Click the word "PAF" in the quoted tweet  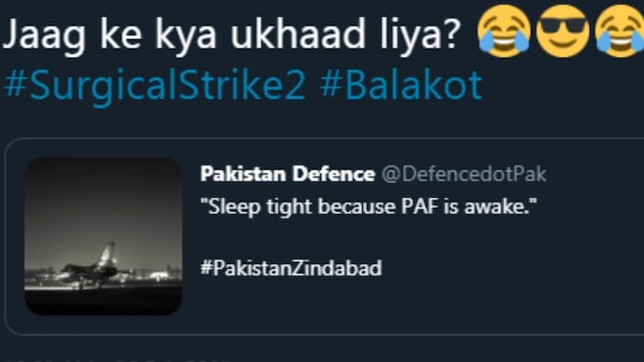pyautogui.click(x=420, y=206)
